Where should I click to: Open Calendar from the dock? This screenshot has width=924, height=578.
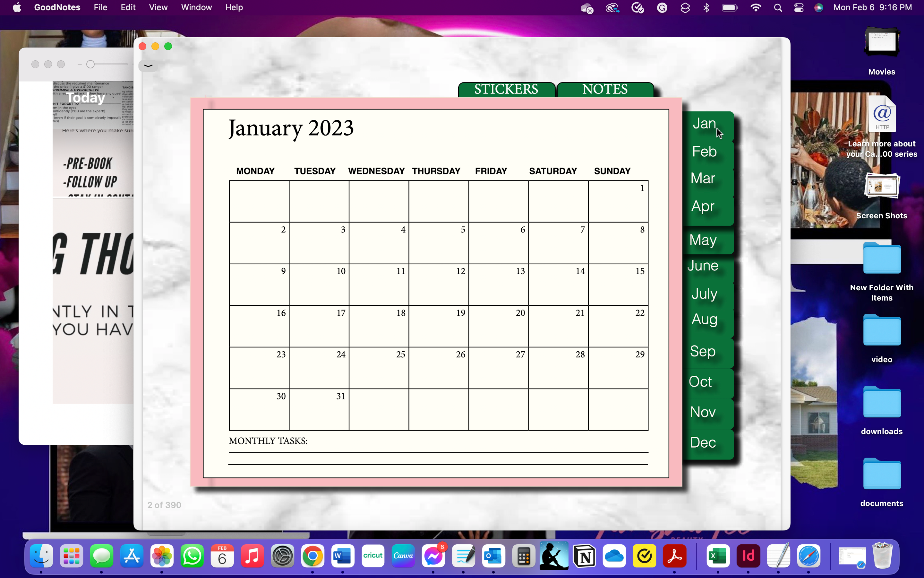click(222, 556)
